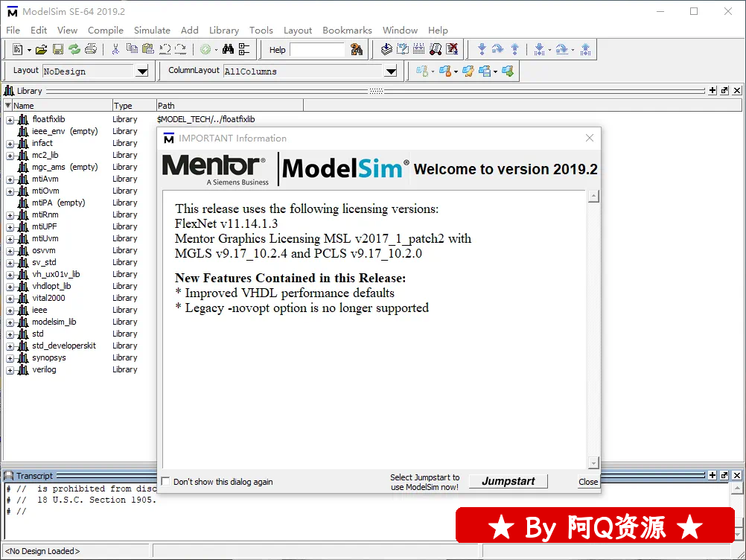746x560 pixels.
Task: Click the Copy toolbar icon
Action: (132, 49)
